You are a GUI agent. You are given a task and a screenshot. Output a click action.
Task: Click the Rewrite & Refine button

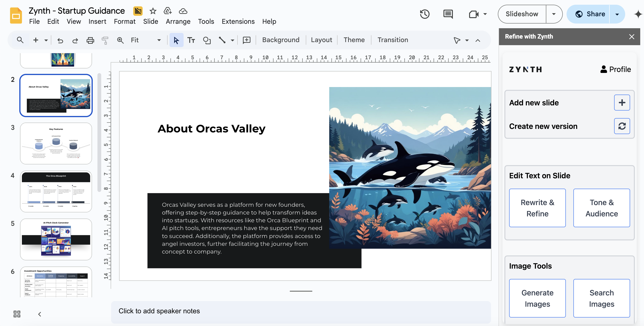[x=537, y=208]
